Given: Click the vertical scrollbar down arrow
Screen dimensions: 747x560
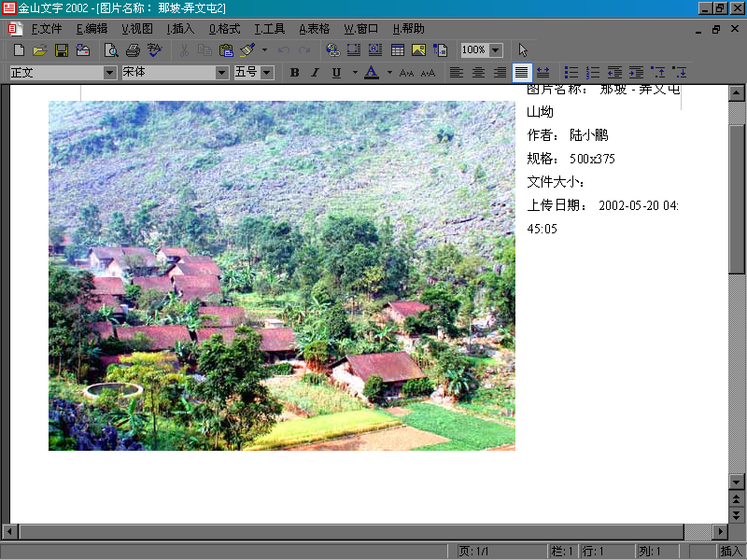Looking at the screenshot, I should [736, 481].
